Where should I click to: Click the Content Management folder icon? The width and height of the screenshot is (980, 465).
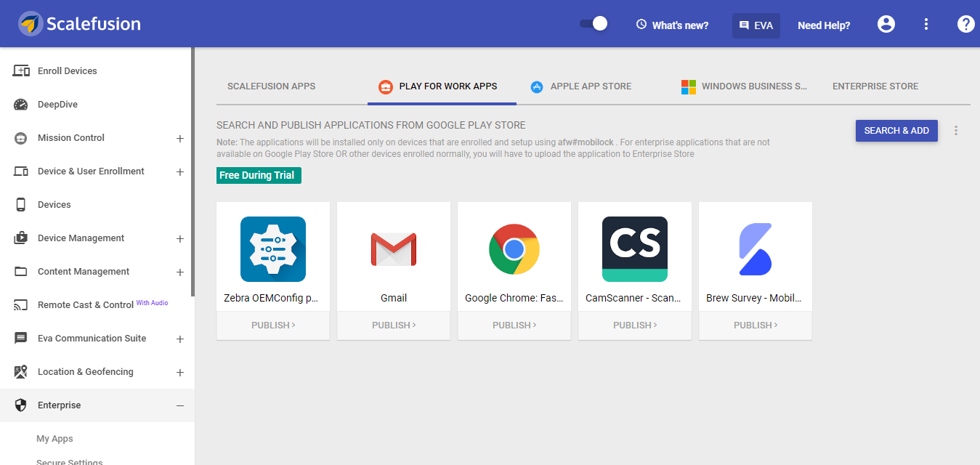[21, 272]
